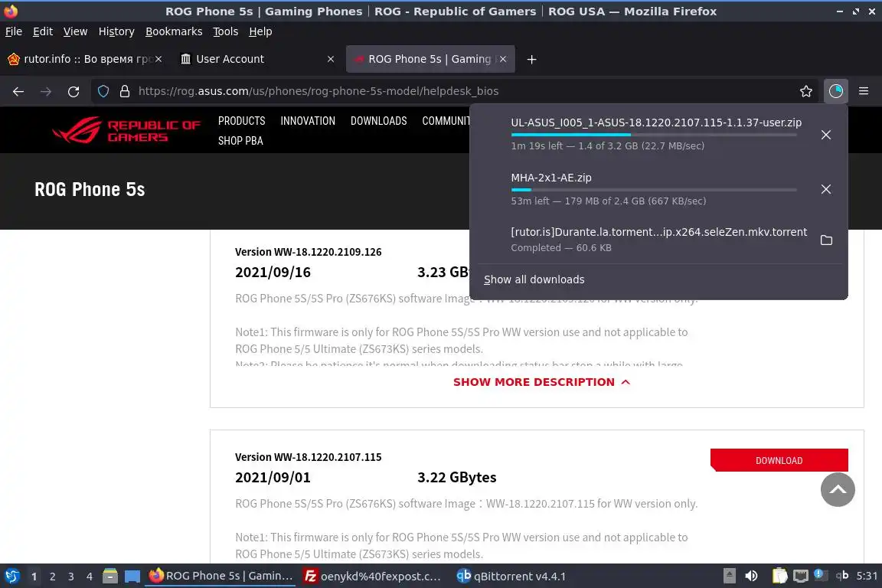The width and height of the screenshot is (882, 588).
Task: Open folder containing the Durante torrent file
Action: (x=826, y=240)
